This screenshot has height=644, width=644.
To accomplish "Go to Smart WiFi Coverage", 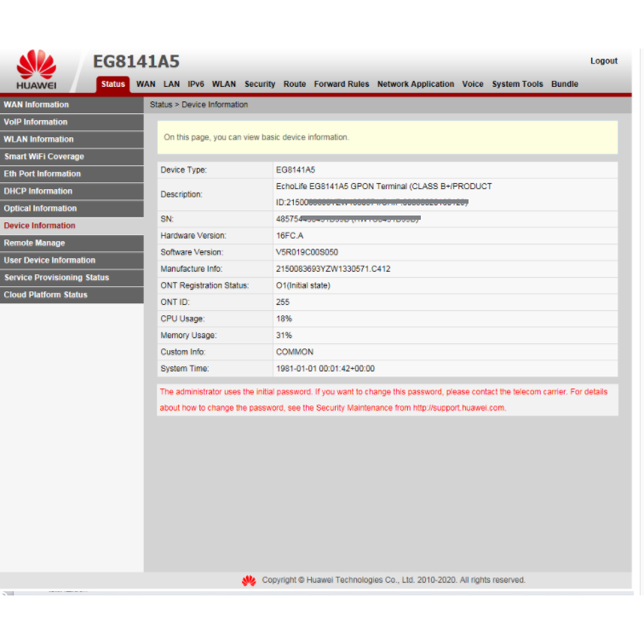I will click(x=72, y=157).
